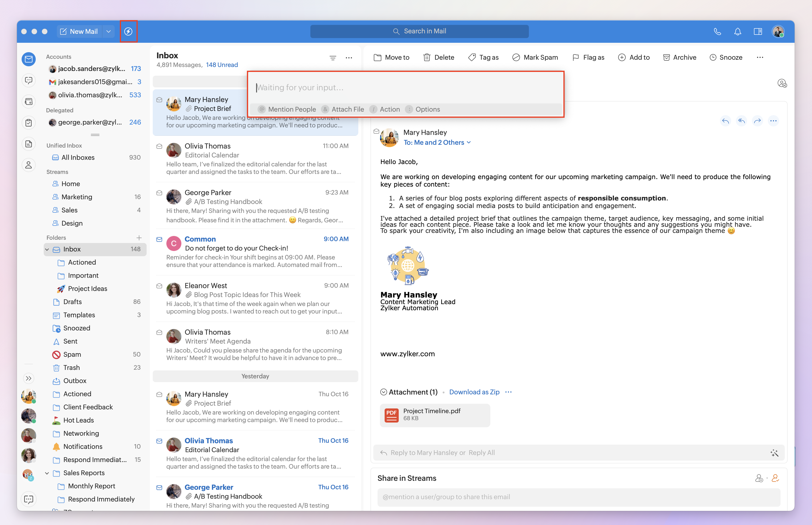The height and width of the screenshot is (525, 812).
Task: Click the Download as Zip link
Action: coord(474,392)
